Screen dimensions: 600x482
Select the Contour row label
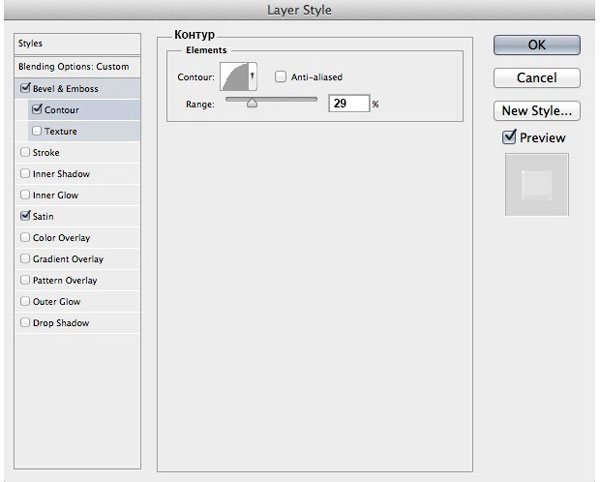click(62, 110)
